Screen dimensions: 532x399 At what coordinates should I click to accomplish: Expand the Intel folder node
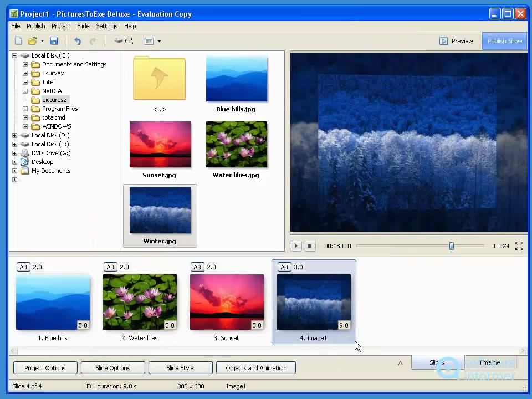25,82
